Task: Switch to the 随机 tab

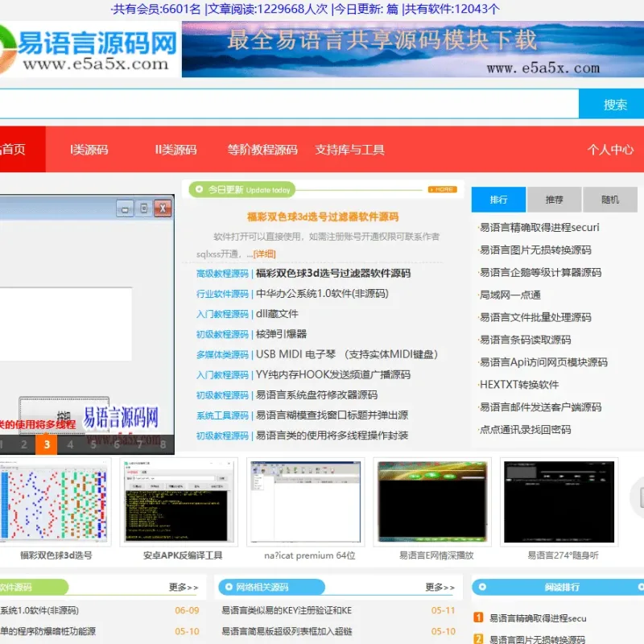Action: 610,200
